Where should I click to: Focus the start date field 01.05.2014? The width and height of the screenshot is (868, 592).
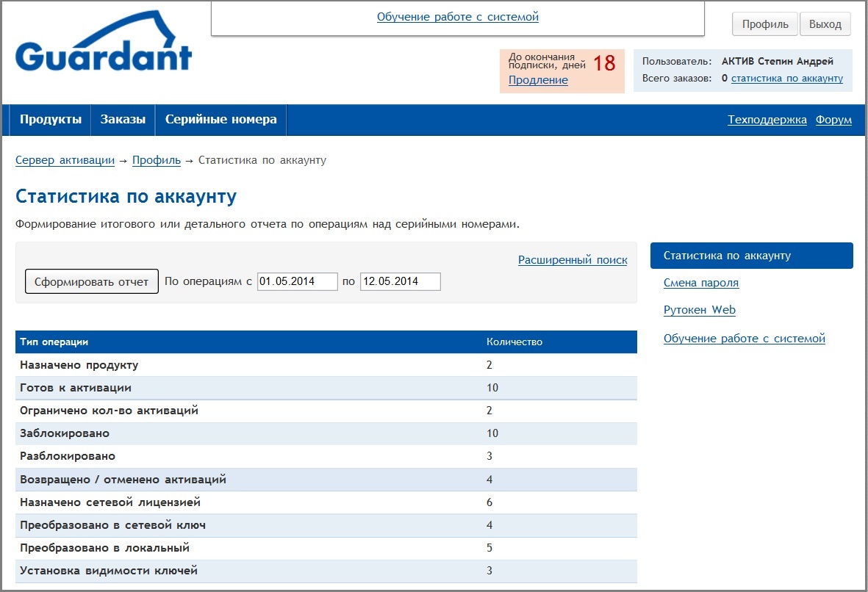[297, 281]
